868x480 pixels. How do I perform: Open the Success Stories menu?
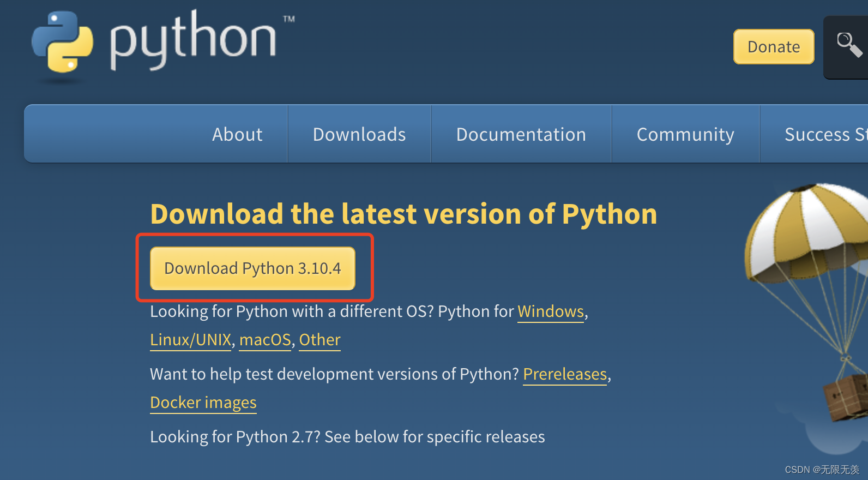point(825,134)
